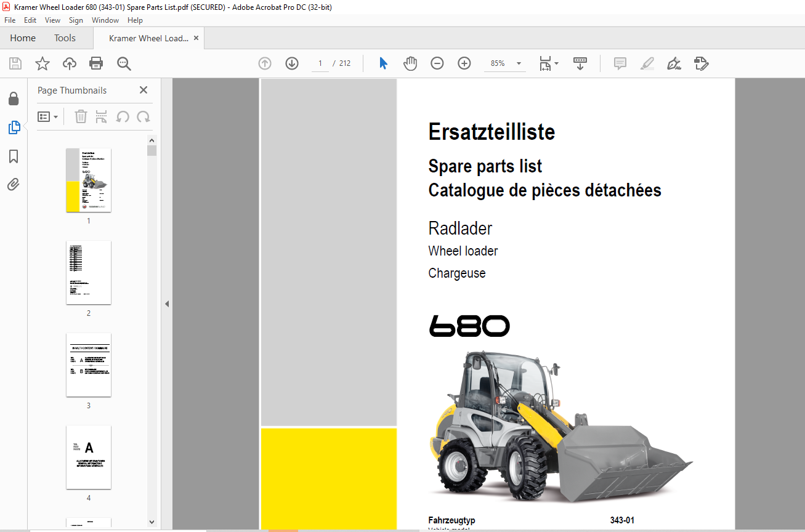Viewport: 805px width, 532px height.
Task: Toggle the Page Thumbnails sidebar panel
Action: coord(14,127)
